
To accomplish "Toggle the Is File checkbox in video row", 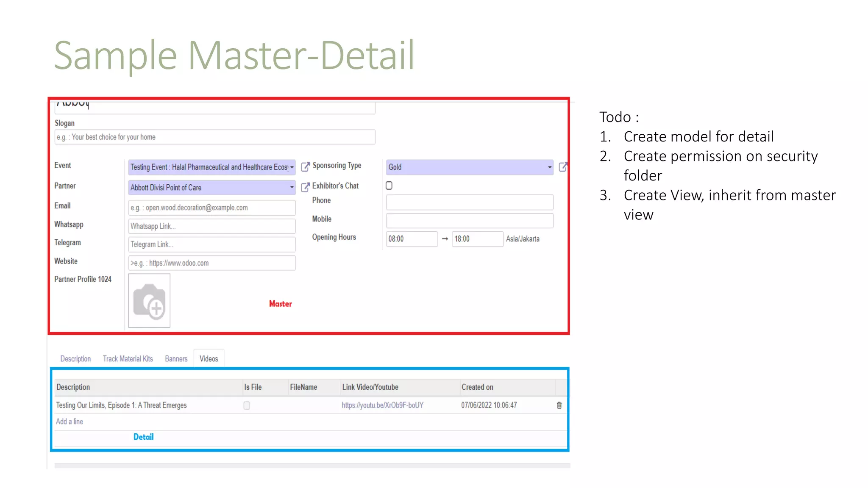I will [x=247, y=405].
